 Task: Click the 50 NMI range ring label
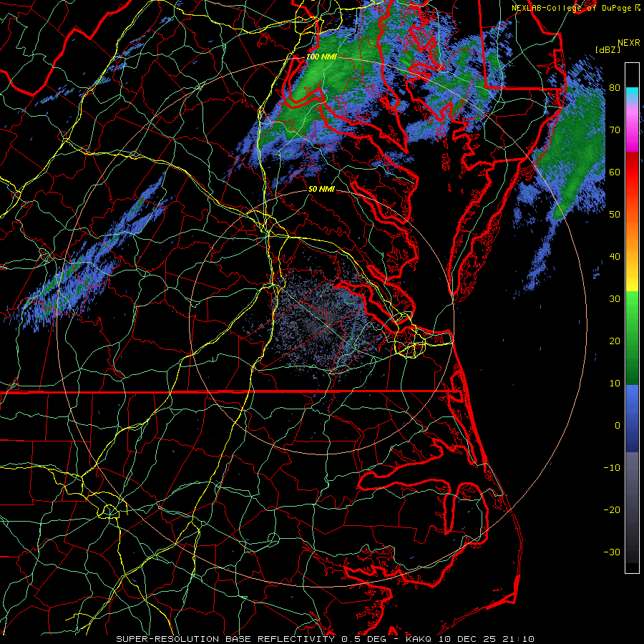(321, 190)
